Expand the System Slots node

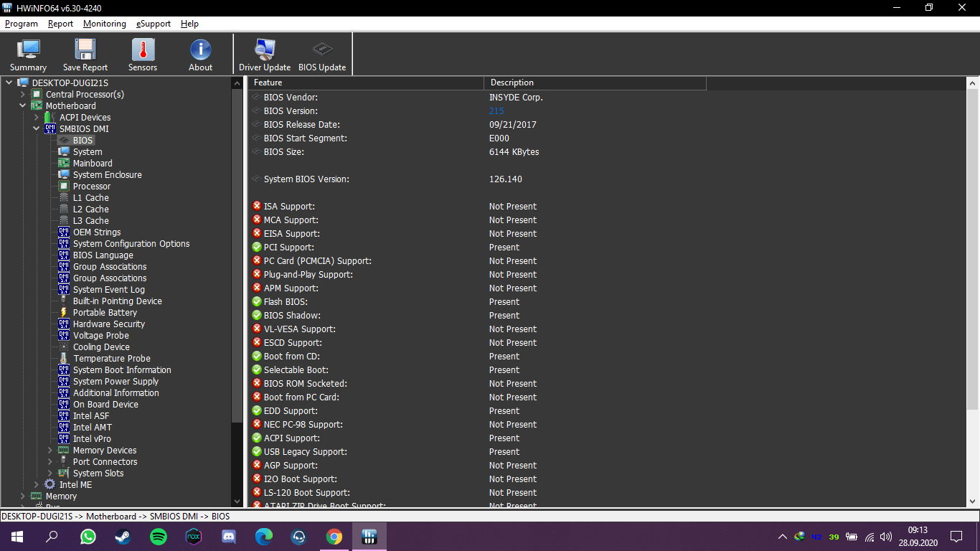50,473
